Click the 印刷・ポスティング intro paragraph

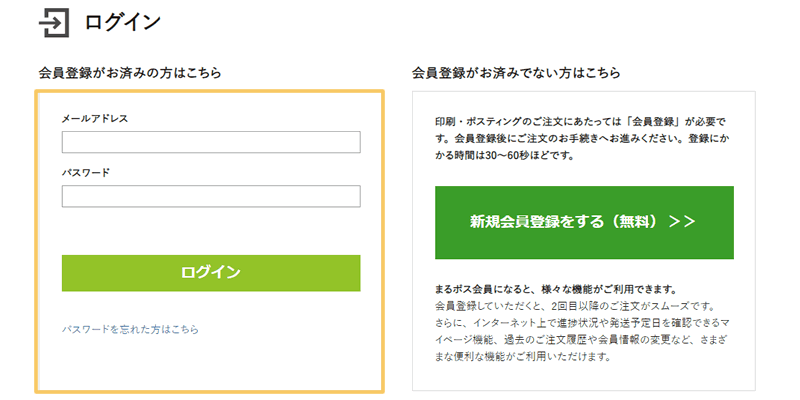(x=581, y=139)
